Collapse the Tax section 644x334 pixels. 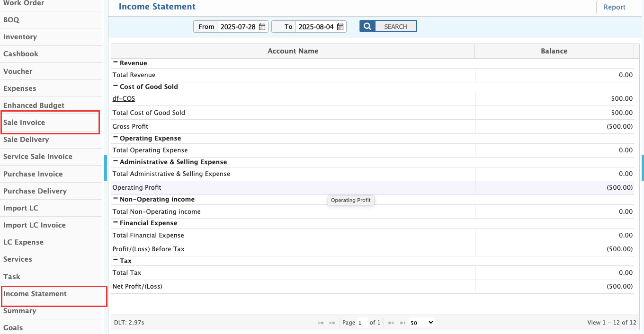116,260
